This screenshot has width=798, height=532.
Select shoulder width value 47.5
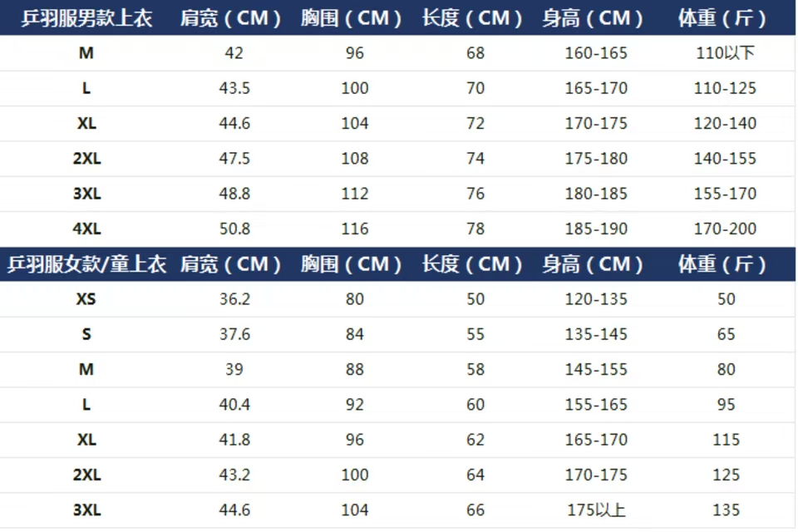(x=234, y=159)
